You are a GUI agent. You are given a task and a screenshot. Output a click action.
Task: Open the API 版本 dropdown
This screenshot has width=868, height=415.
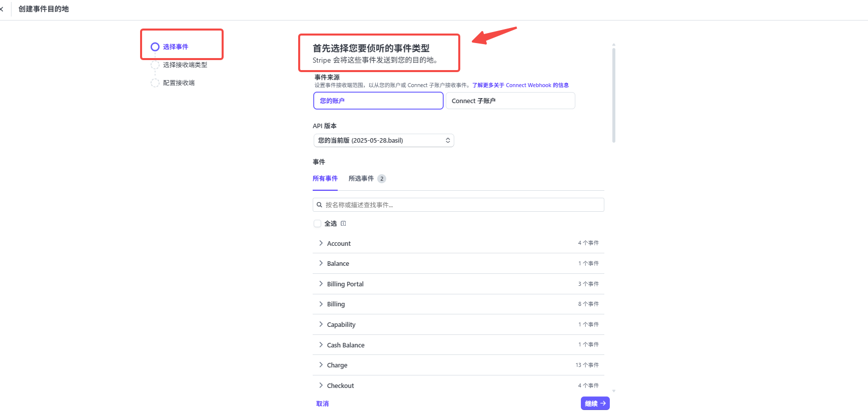click(x=384, y=141)
